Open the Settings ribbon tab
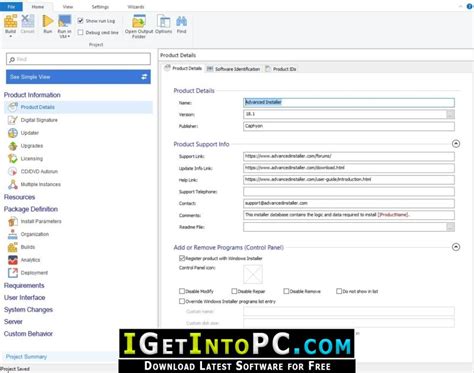The image size is (474, 373). tap(100, 7)
